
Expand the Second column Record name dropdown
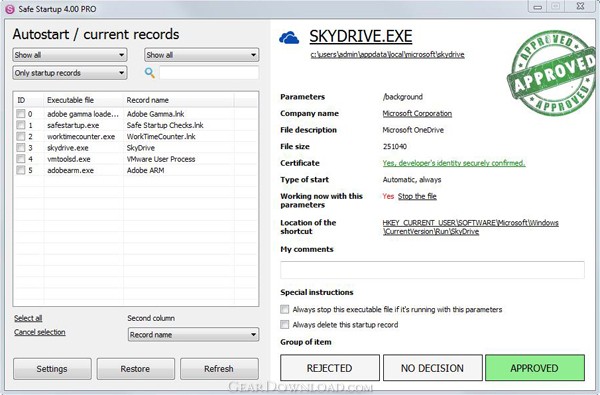[x=193, y=335]
